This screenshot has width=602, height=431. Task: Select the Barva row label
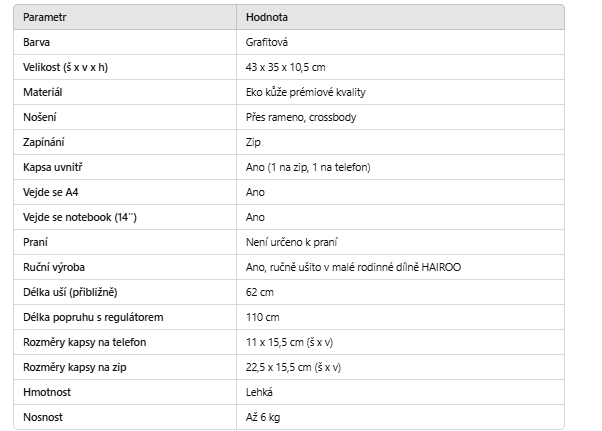pyautogui.click(x=36, y=42)
